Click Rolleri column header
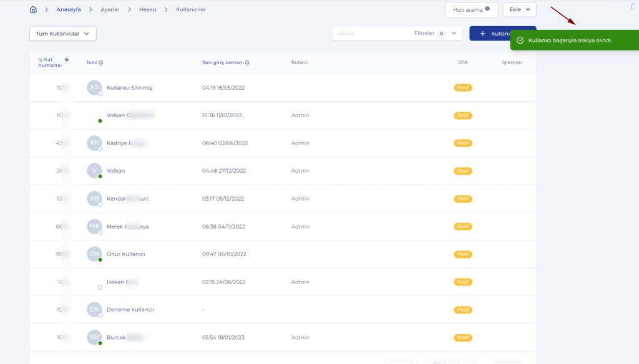The image size is (639, 364). click(299, 62)
